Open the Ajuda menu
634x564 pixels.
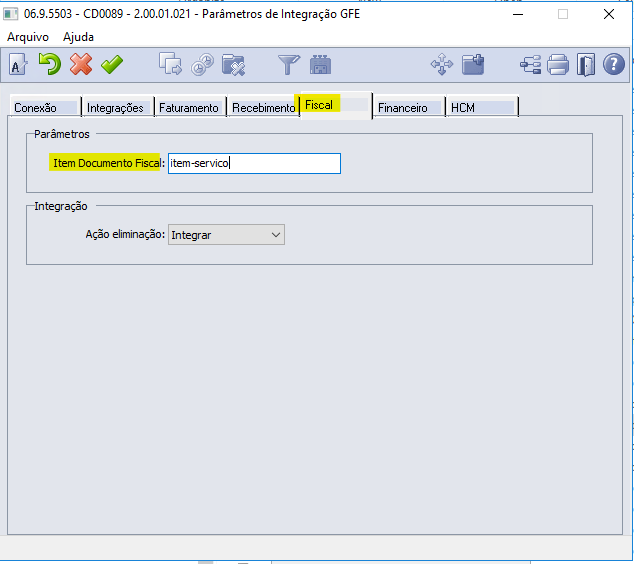[78, 36]
